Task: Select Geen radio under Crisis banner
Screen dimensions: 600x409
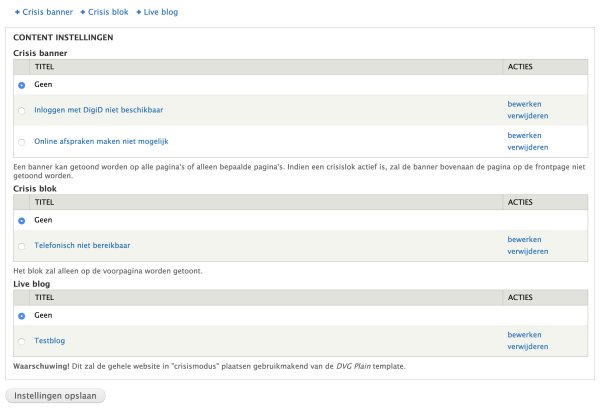Action: point(22,85)
